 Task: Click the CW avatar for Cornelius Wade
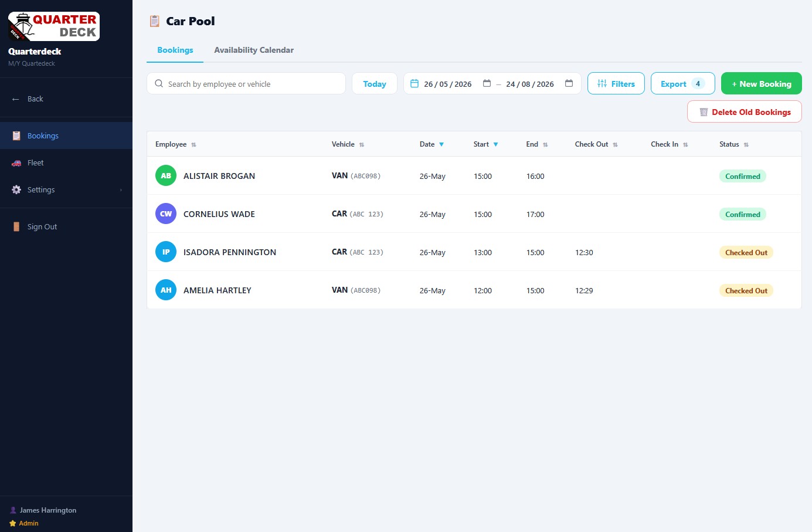click(x=166, y=214)
